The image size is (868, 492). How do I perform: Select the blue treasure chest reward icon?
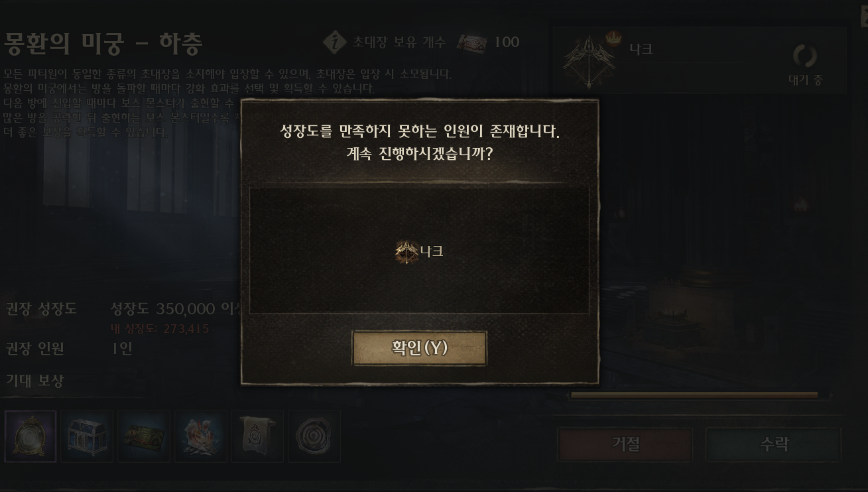tap(87, 436)
